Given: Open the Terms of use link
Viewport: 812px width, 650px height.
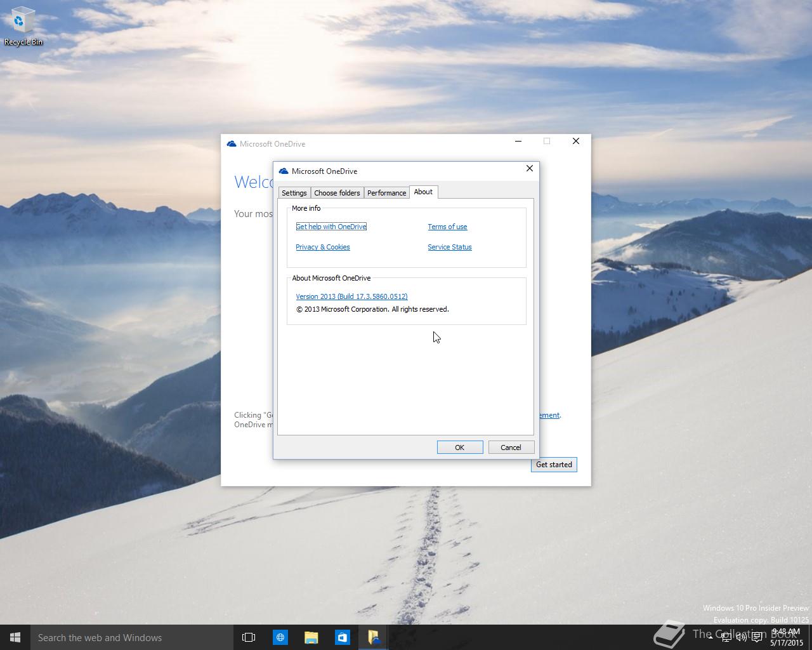Looking at the screenshot, I should tap(447, 227).
